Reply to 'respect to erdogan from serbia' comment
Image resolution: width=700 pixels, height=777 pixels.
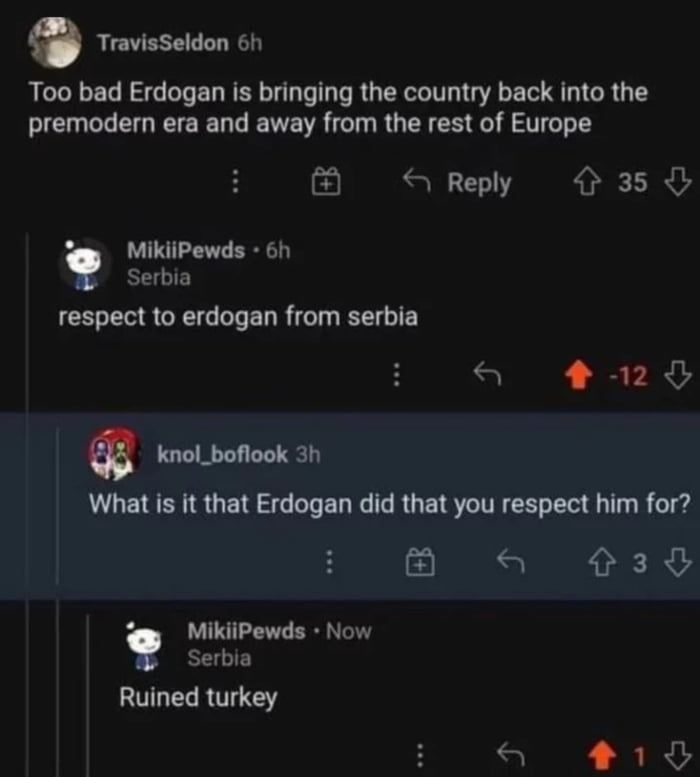click(487, 374)
